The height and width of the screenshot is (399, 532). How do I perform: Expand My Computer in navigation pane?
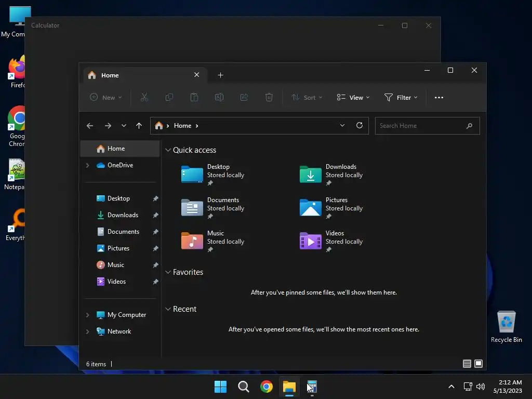tap(87, 315)
